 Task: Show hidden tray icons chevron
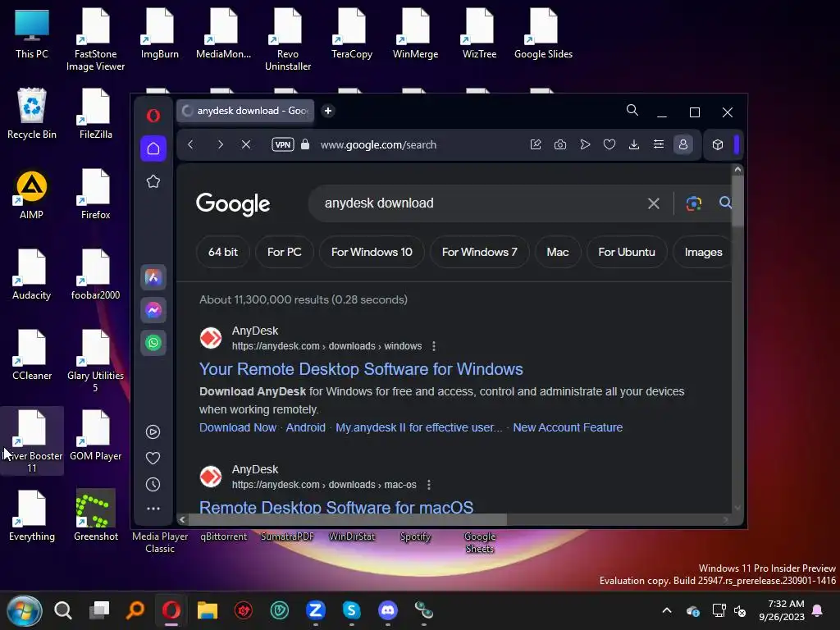coord(667,610)
